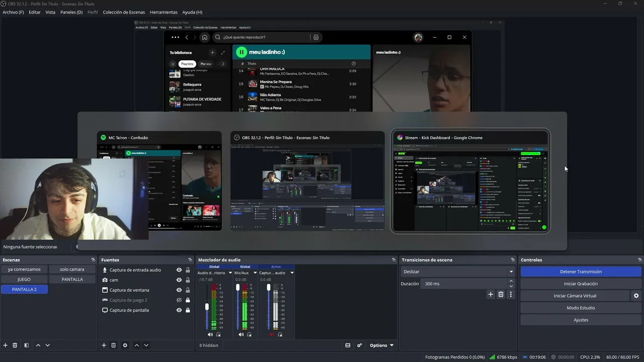Enable Modo Estudio
The width and height of the screenshot is (644, 362).
tap(581, 308)
